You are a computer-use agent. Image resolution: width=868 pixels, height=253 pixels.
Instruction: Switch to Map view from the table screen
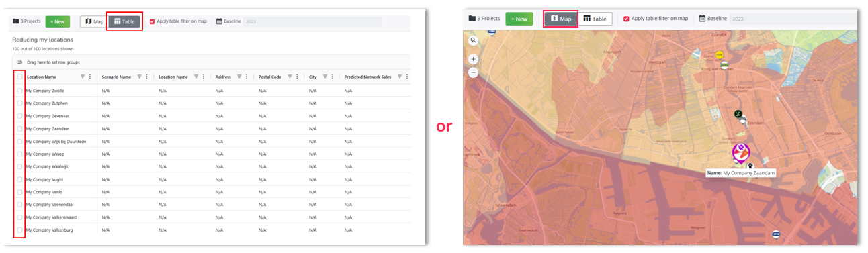tap(93, 21)
